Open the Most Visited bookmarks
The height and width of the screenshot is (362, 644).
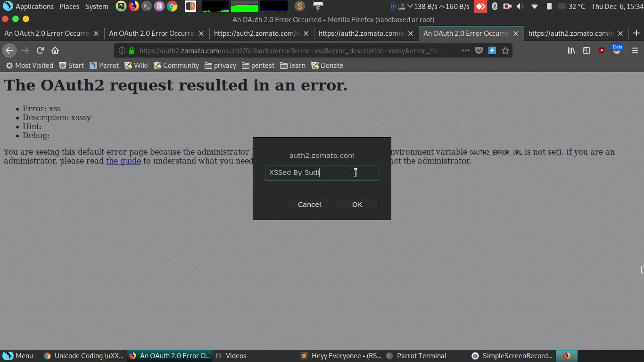(x=29, y=66)
